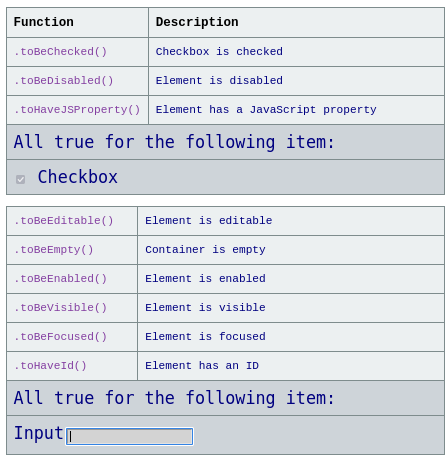Viewport: 448px width, 459px height.
Task: Click the .toBeEnabled() function name
Action: [60, 279]
